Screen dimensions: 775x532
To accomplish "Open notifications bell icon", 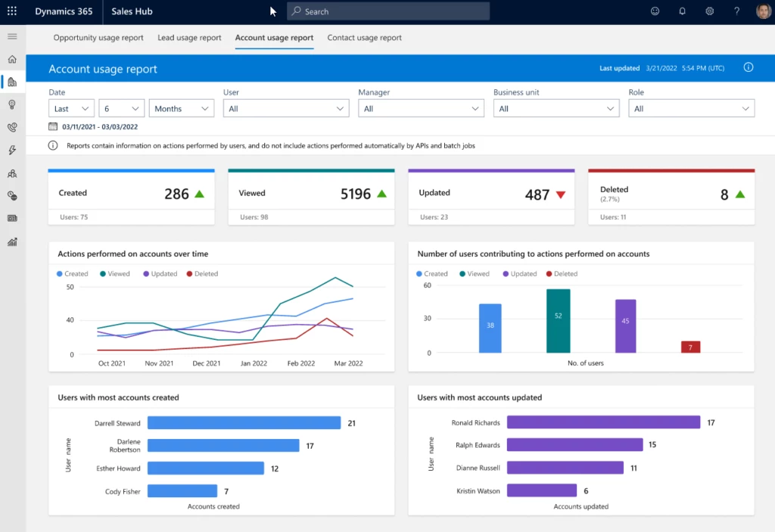I will 683,11.
